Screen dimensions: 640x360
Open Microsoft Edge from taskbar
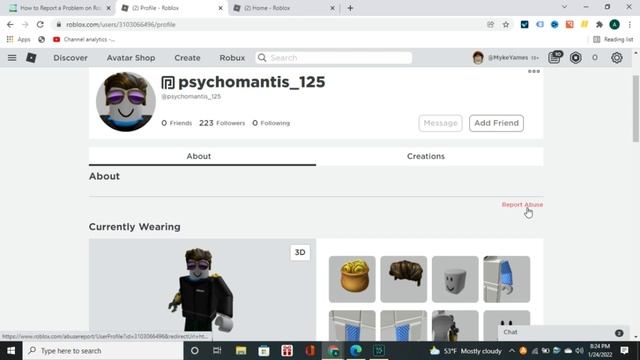pyautogui.click(x=356, y=351)
